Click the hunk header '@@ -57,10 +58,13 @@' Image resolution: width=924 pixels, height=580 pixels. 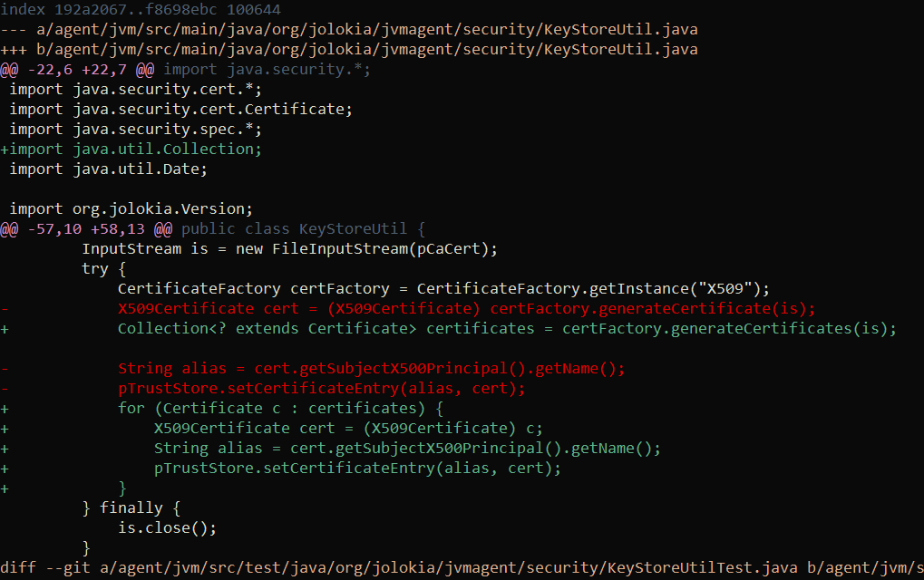(x=86, y=229)
